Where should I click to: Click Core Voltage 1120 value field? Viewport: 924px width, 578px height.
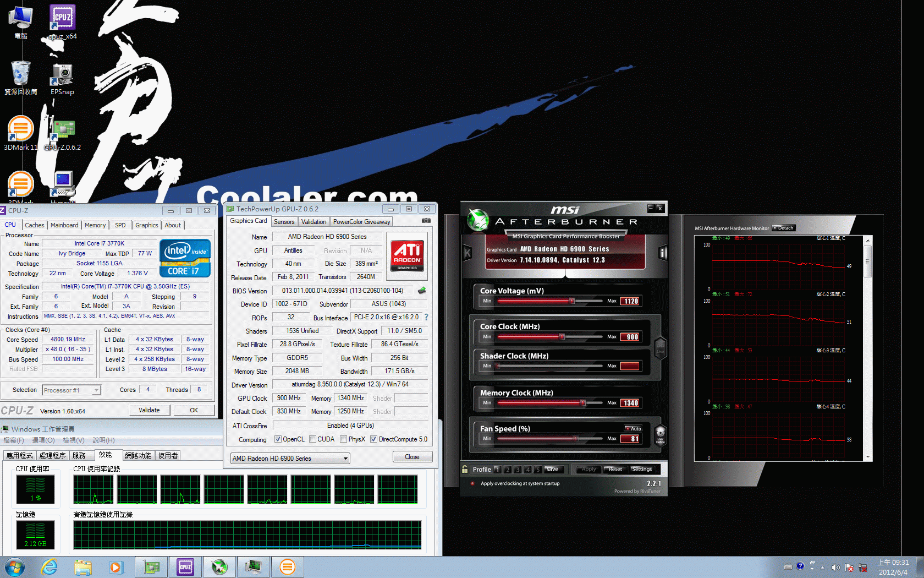click(630, 301)
